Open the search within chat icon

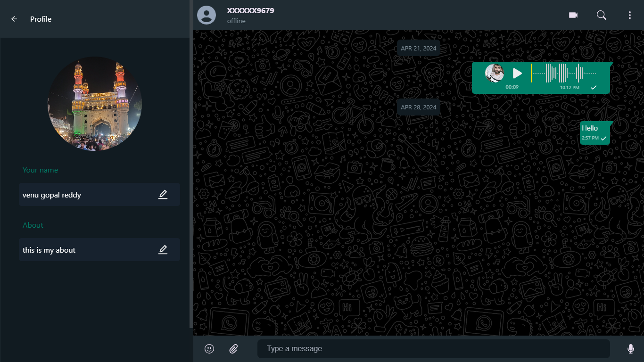coord(602,15)
